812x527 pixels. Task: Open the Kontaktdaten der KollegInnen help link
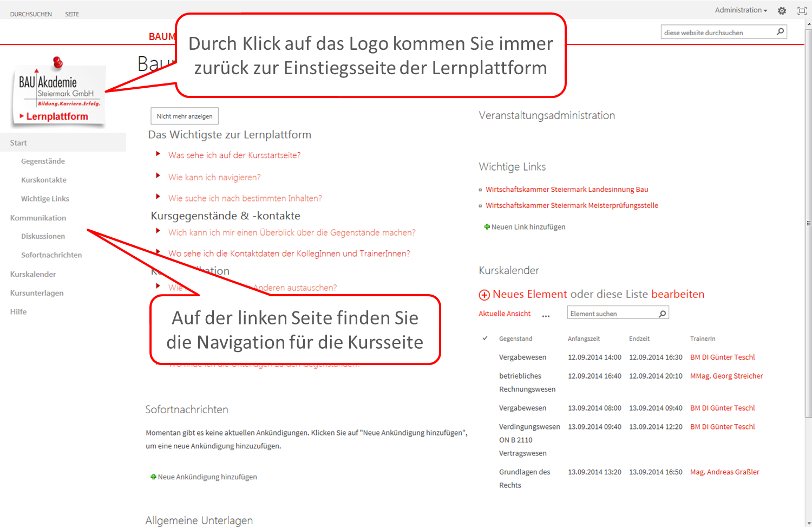tap(289, 253)
